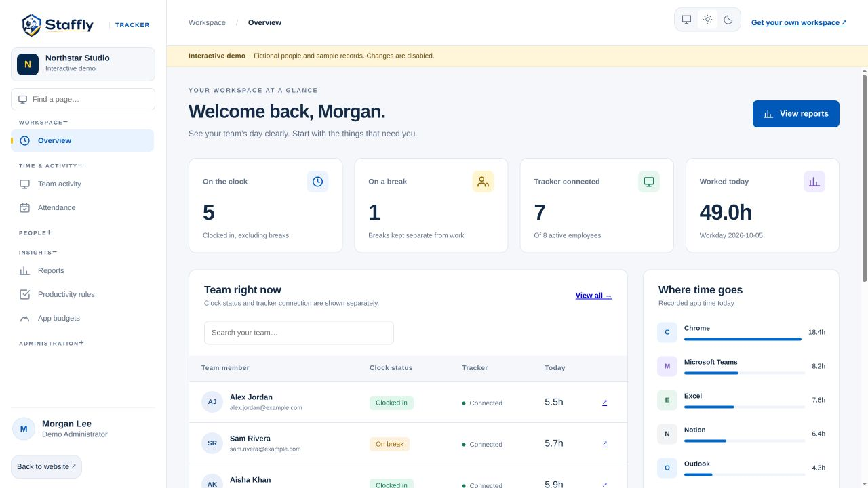The image size is (868, 488).
Task: Open the Attendance page
Action: pyautogui.click(x=83, y=207)
